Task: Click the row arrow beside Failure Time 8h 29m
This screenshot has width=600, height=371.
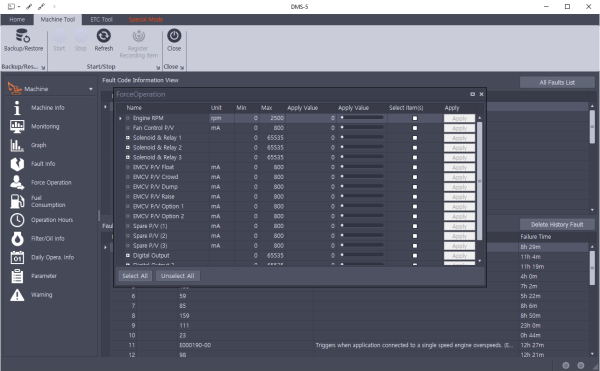Action: point(105,247)
